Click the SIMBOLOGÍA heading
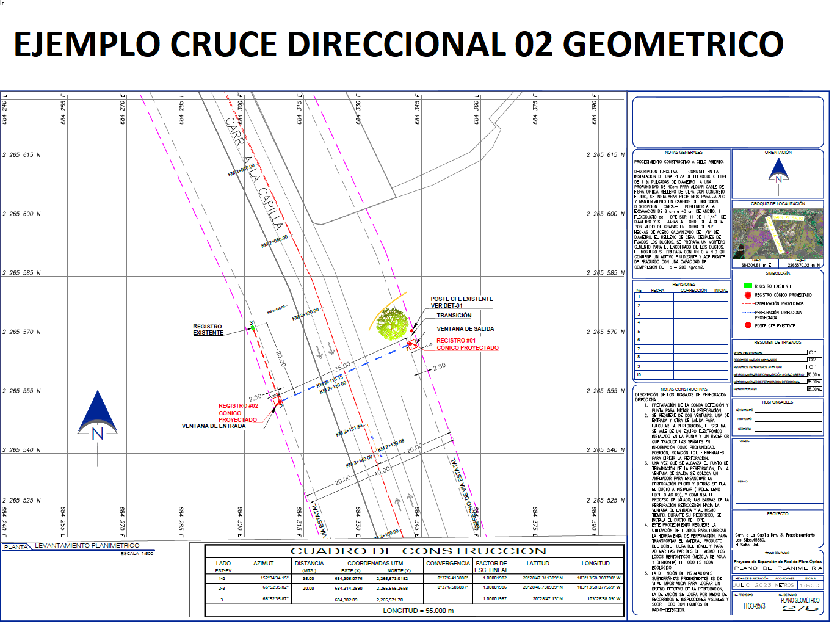Screen dimensions: 840x635 point(778,274)
